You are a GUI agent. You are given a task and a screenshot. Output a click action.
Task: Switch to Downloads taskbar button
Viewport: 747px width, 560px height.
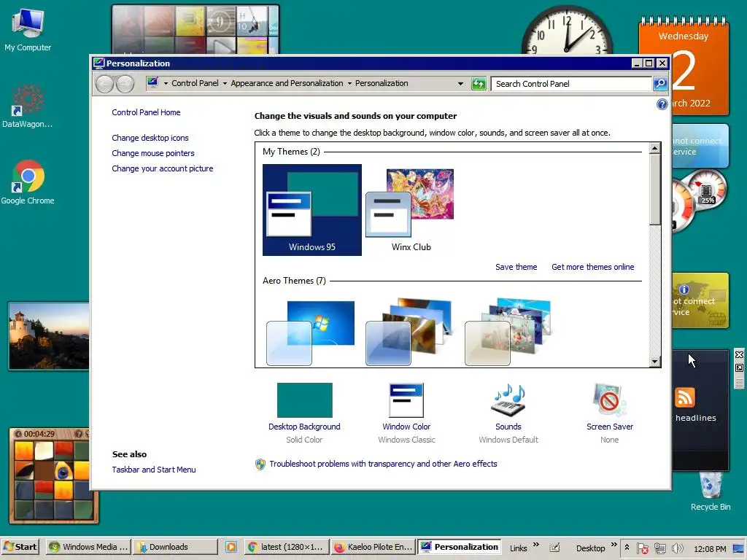(x=175, y=547)
